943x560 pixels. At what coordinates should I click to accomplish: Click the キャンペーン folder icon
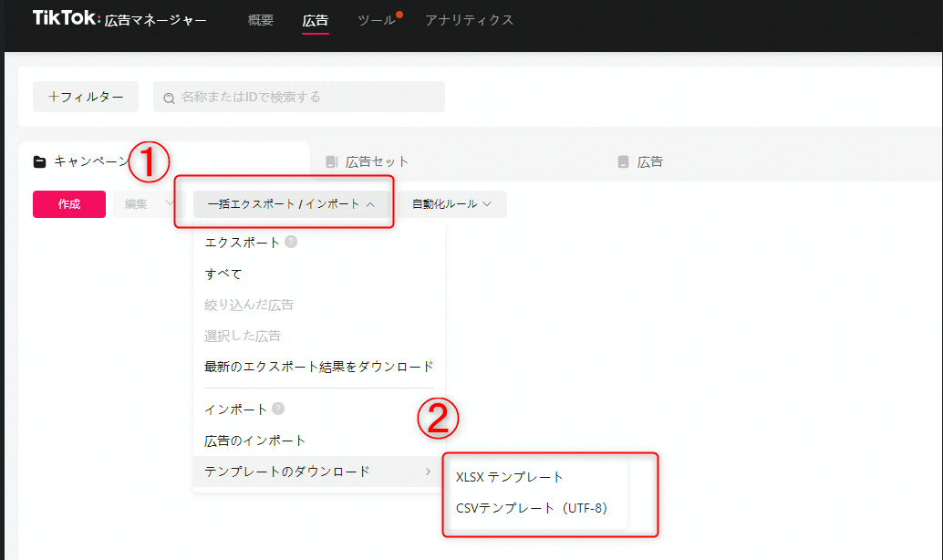pos(39,162)
